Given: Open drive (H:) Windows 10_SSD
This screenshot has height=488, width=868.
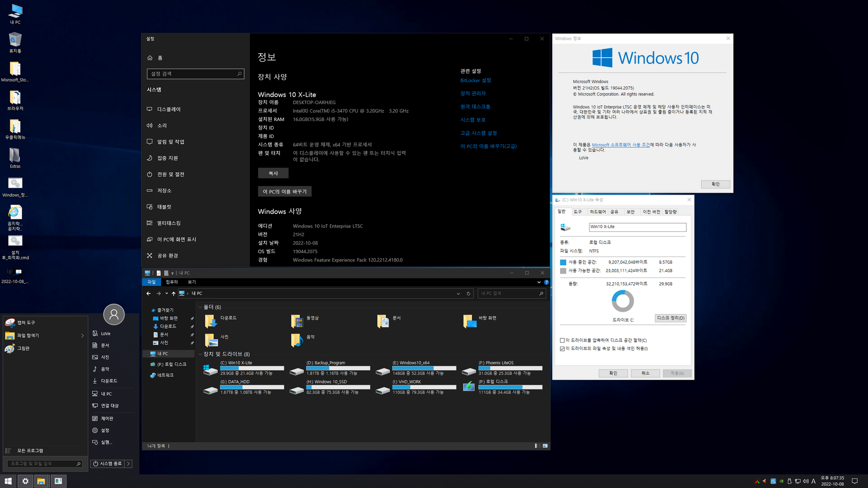Looking at the screenshot, I should 330,387.
